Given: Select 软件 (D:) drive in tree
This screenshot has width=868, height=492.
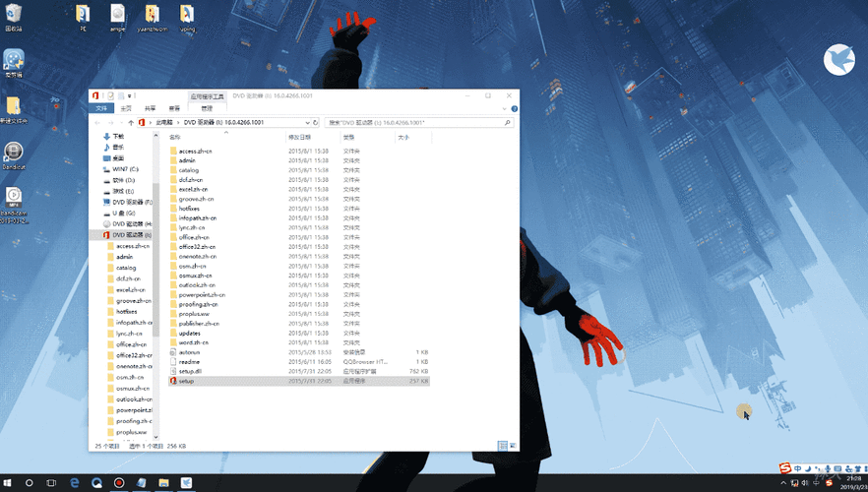Looking at the screenshot, I should click(123, 180).
